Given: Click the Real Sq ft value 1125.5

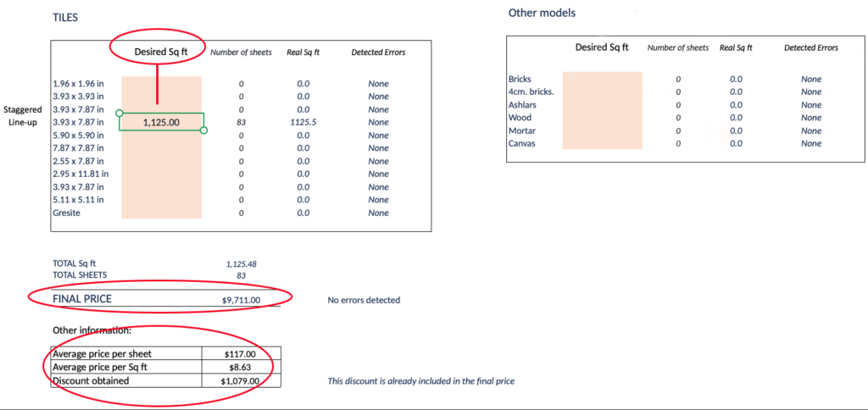Looking at the screenshot, I should point(303,122).
